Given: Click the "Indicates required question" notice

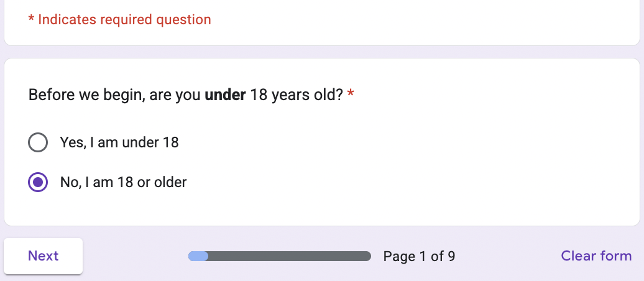Looking at the screenshot, I should tap(124, 20).
